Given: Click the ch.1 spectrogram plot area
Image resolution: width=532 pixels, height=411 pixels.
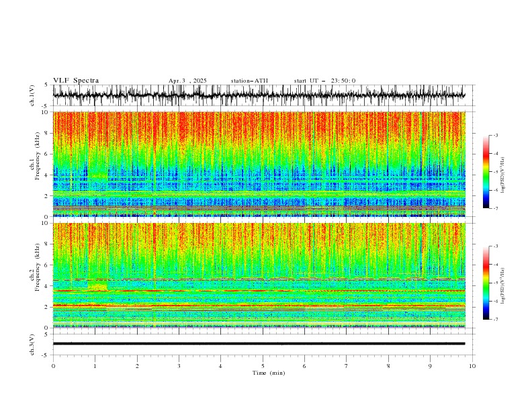Looking at the screenshot, I should pyautogui.click(x=259, y=164).
